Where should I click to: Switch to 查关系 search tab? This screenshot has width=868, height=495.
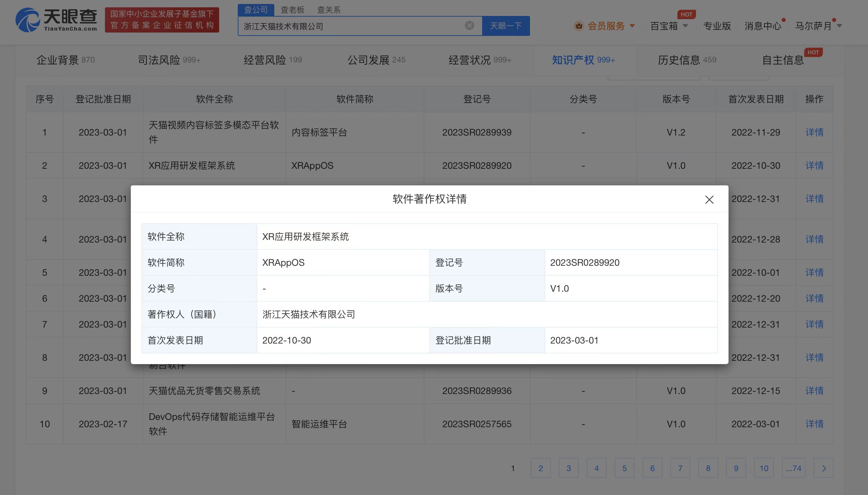pyautogui.click(x=328, y=10)
